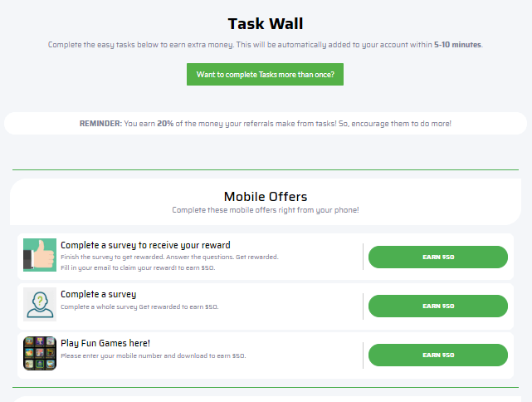Click the bold '20%' referral figure
Screen dimensions: 532x402
point(165,124)
